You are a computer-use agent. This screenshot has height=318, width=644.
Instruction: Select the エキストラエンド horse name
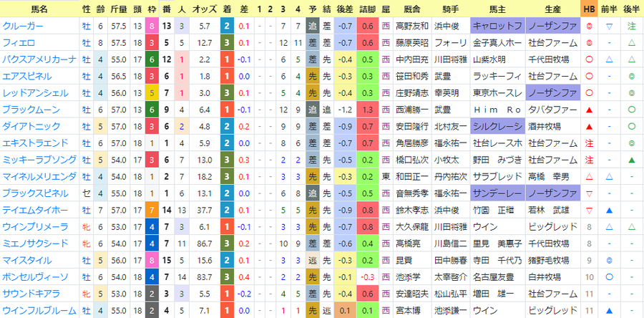point(35,143)
